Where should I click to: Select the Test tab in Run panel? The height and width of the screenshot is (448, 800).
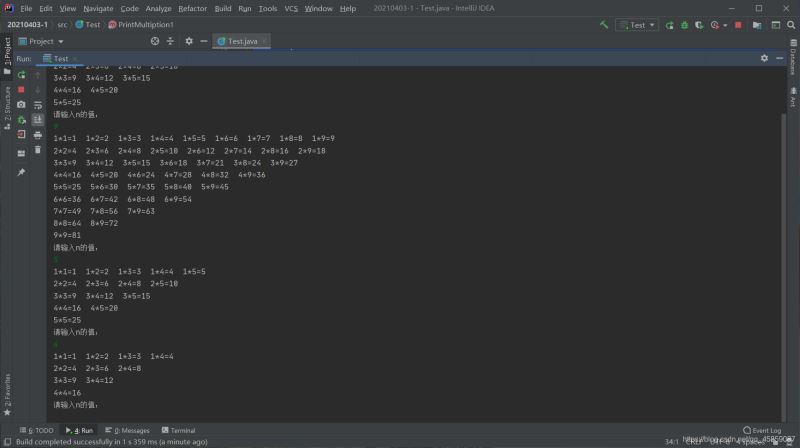tap(61, 59)
